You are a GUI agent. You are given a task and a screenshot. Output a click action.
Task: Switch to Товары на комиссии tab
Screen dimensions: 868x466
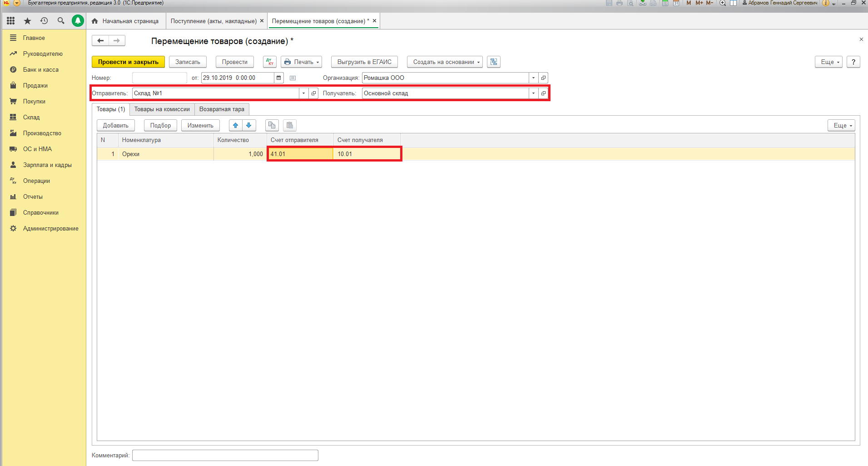[162, 109]
